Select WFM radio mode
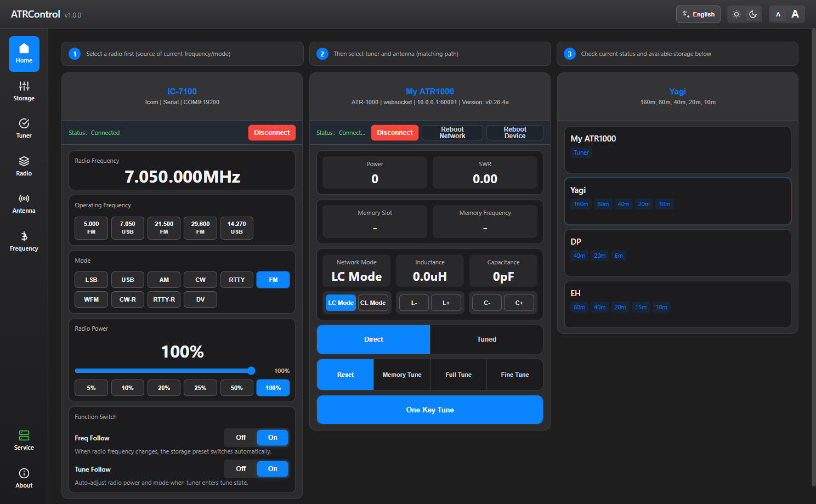 [x=92, y=299]
